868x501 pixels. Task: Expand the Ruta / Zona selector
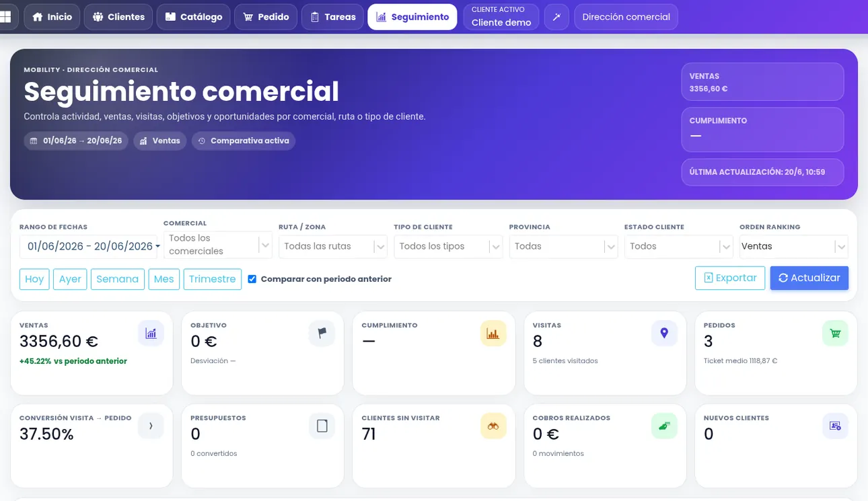tap(333, 247)
